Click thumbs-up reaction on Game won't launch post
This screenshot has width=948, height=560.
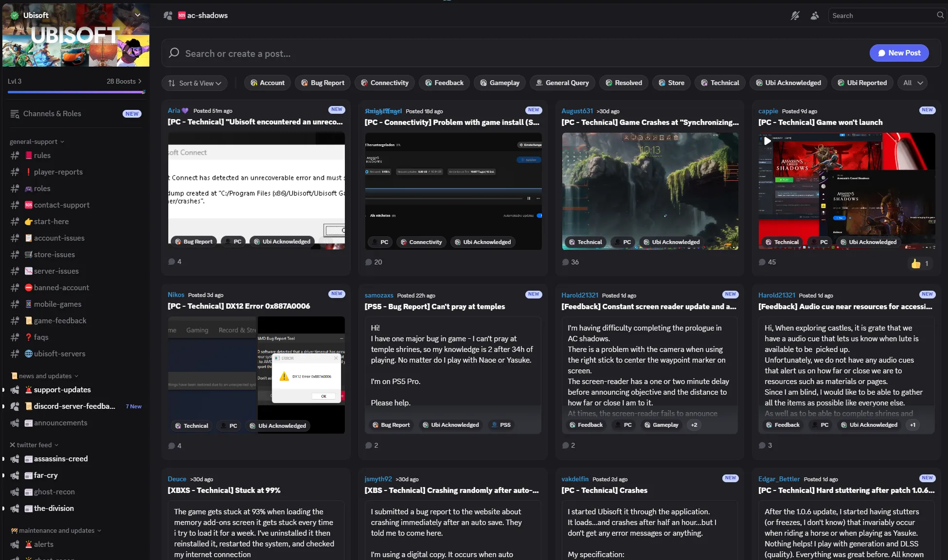point(920,263)
